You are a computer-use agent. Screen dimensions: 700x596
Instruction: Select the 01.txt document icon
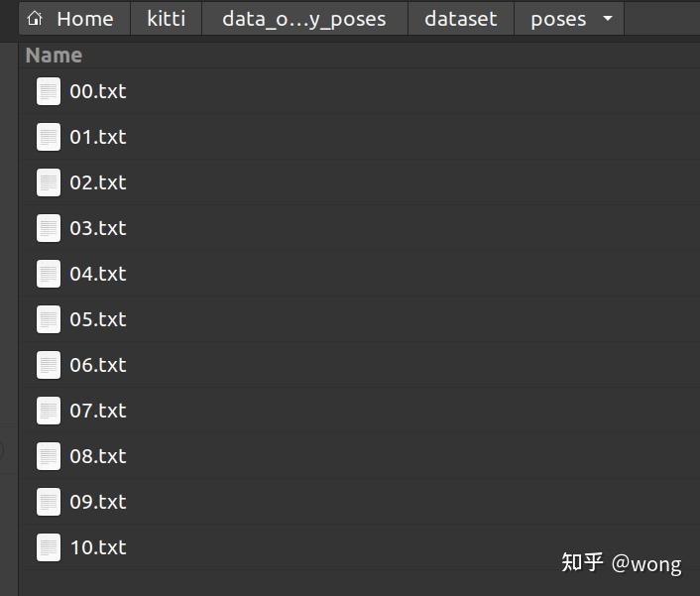tap(49, 137)
